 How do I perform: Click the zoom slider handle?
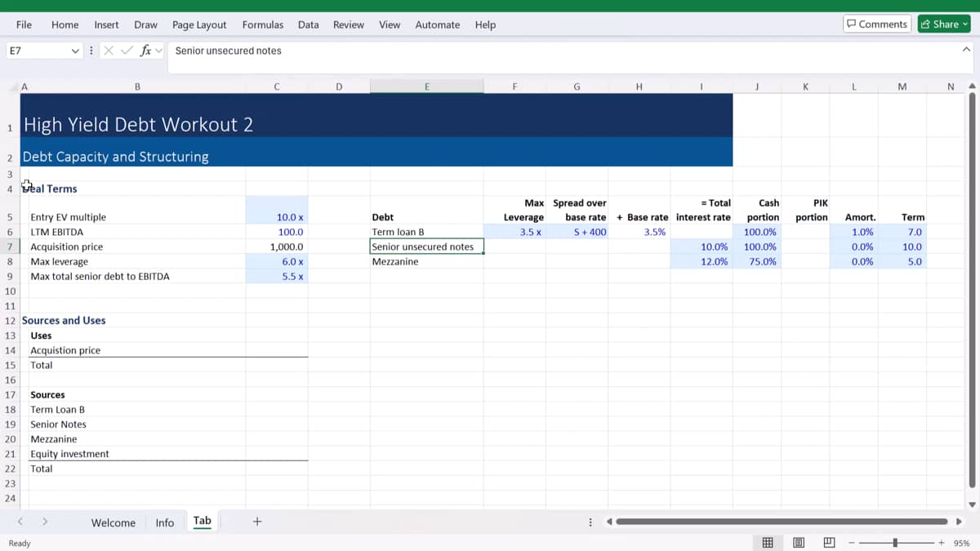pos(896,543)
